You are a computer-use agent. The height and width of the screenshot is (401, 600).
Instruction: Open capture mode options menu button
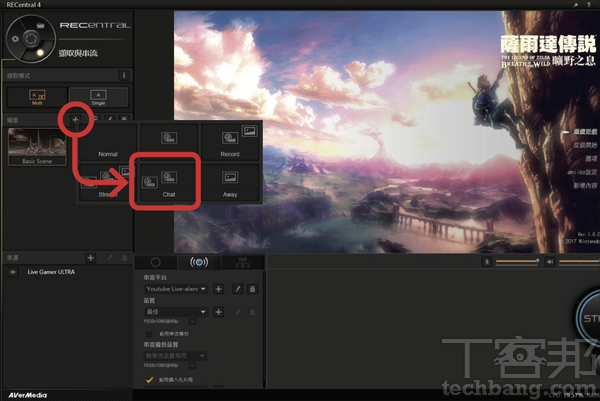coord(123,74)
